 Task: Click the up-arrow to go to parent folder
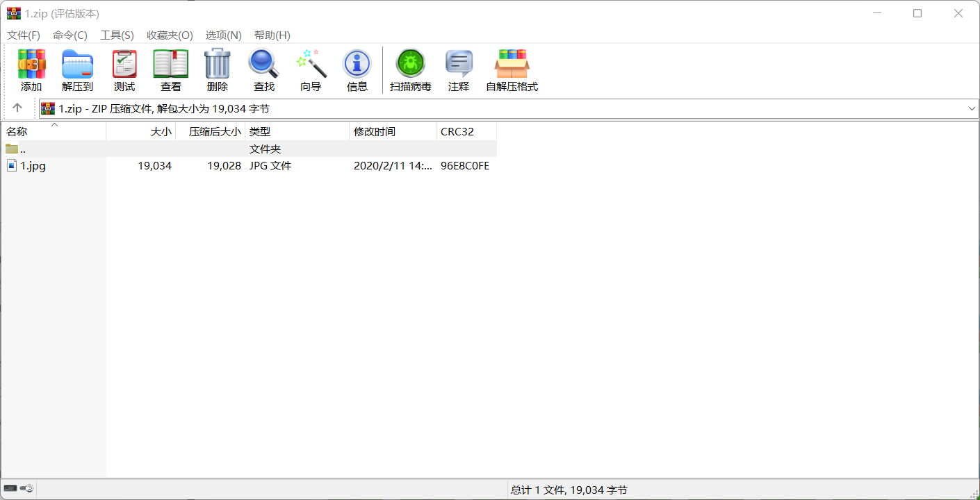tap(18, 108)
